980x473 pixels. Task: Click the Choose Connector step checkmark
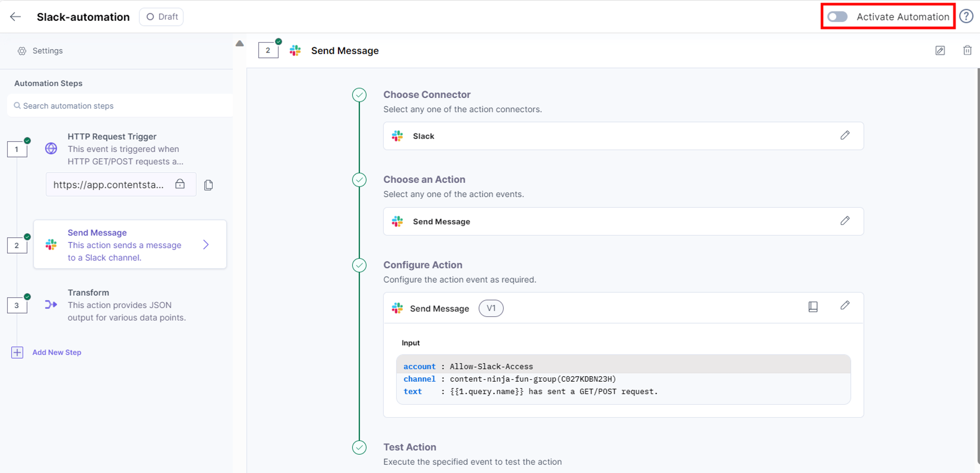tap(359, 95)
